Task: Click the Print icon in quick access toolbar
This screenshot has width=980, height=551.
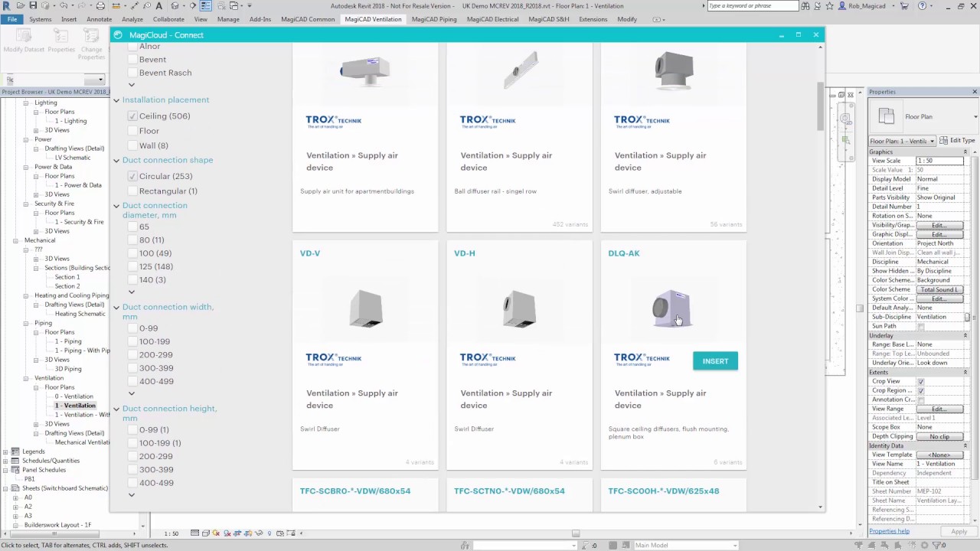Action: click(x=100, y=5)
